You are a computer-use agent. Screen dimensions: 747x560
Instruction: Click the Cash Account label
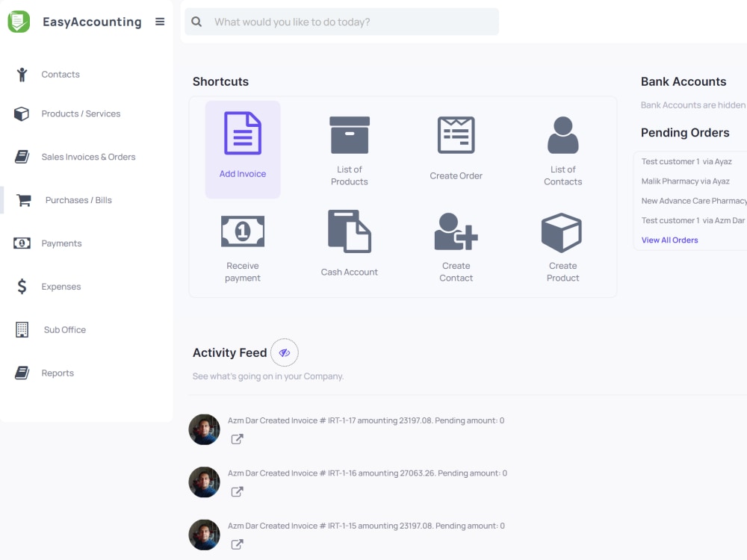click(x=349, y=272)
